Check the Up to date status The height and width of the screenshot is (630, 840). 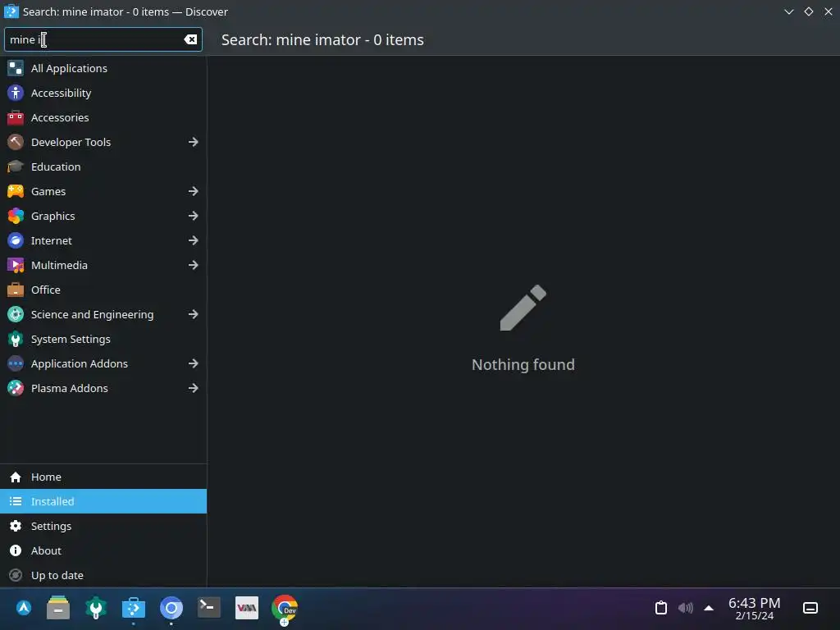pos(103,575)
